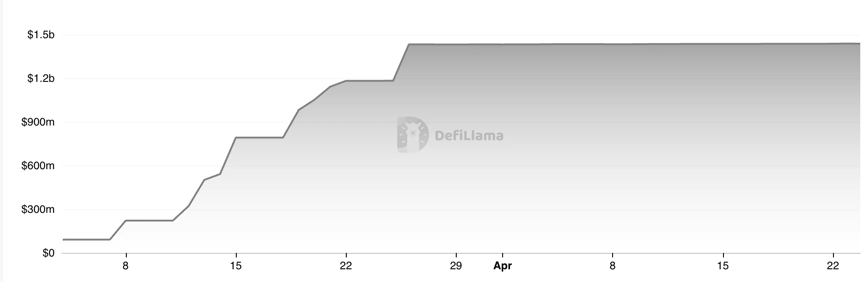This screenshot has width=868, height=282.
Task: Click the DefiLlama watermark text
Action: [x=469, y=136]
